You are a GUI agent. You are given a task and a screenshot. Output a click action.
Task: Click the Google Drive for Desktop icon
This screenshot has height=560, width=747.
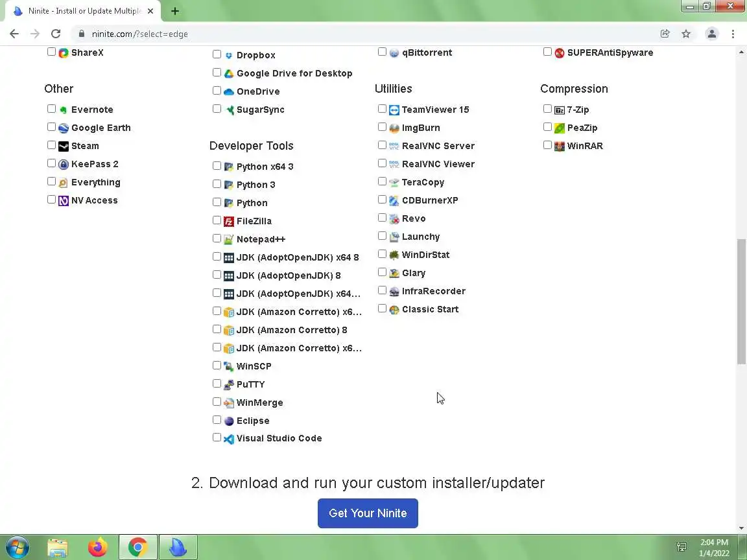point(229,73)
